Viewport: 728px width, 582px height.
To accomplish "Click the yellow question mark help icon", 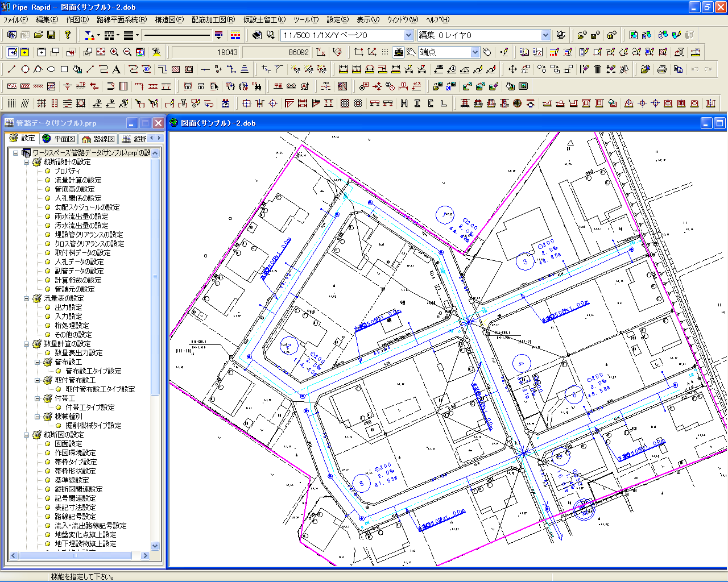I will 68,35.
